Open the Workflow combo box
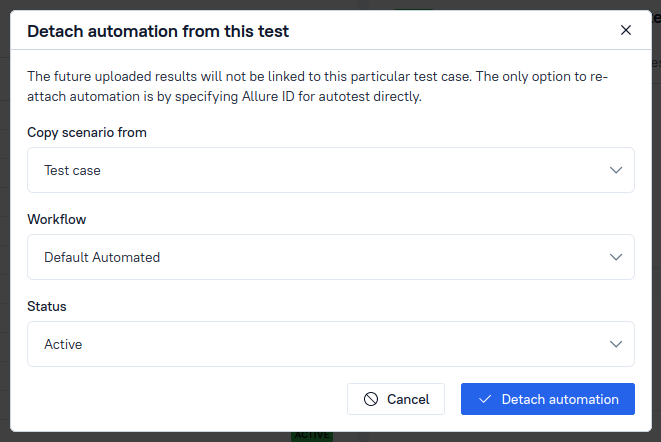 (330, 257)
